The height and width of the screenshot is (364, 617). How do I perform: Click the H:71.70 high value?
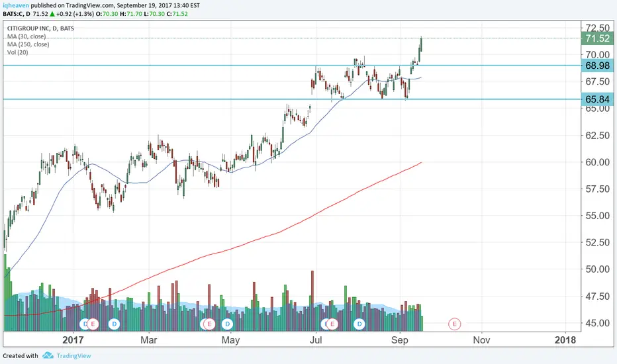point(130,14)
